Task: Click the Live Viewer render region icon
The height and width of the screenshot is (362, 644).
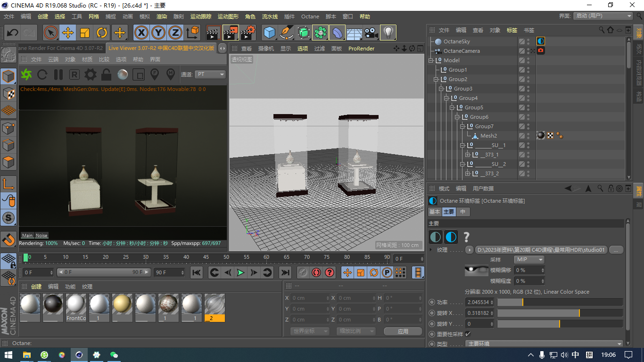Action: coord(139,74)
